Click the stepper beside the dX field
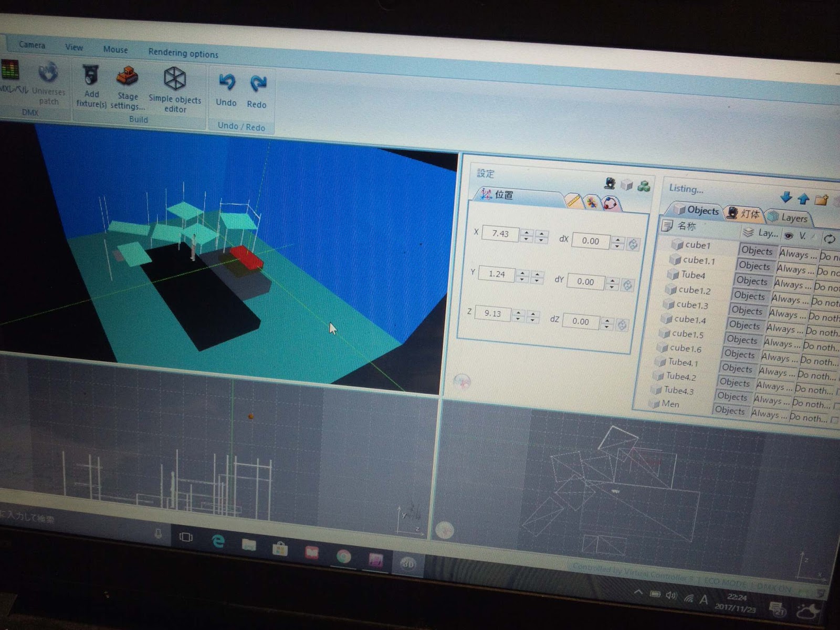The width and height of the screenshot is (840, 630). (618, 243)
